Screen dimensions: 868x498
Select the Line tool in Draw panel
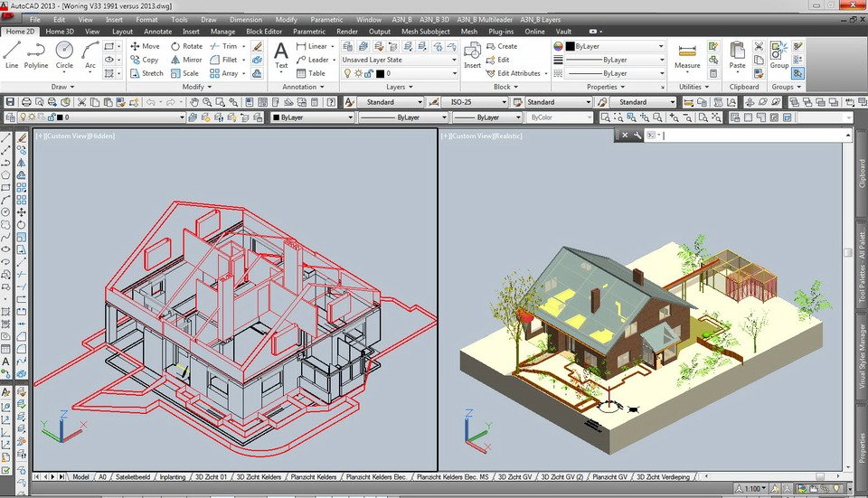[12, 52]
